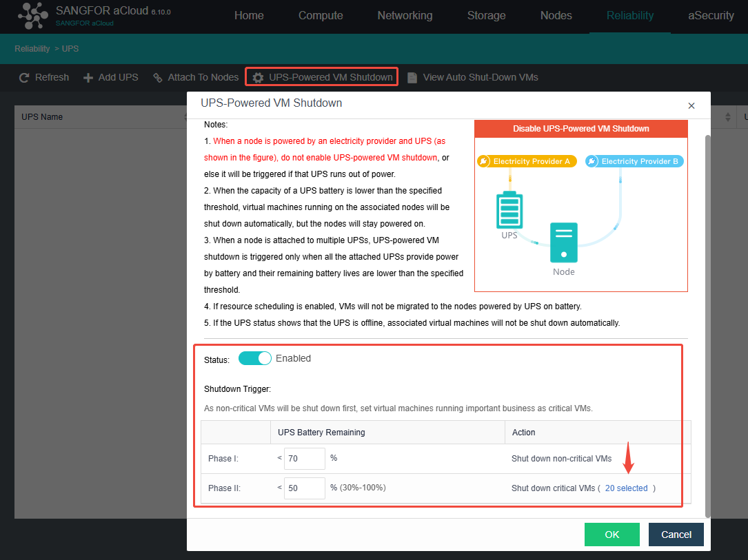The image size is (748, 560).
Task: Switch to the Storage tab
Action: (x=487, y=16)
